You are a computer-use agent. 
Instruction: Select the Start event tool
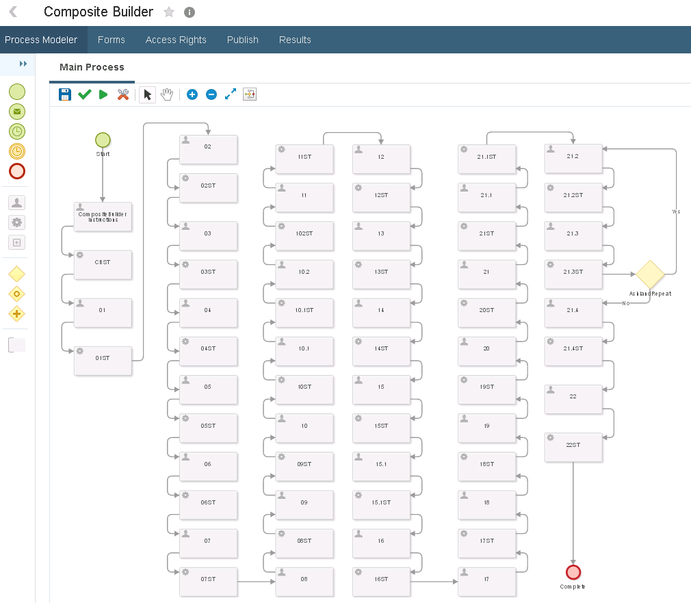click(16, 91)
